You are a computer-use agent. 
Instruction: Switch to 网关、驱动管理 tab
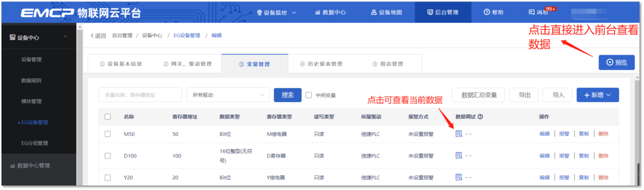point(187,64)
